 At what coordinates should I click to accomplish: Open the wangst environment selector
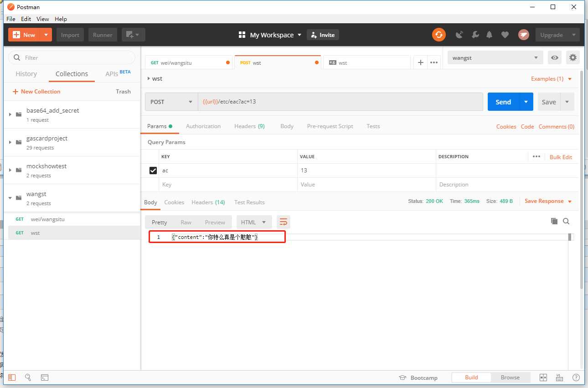(495, 57)
